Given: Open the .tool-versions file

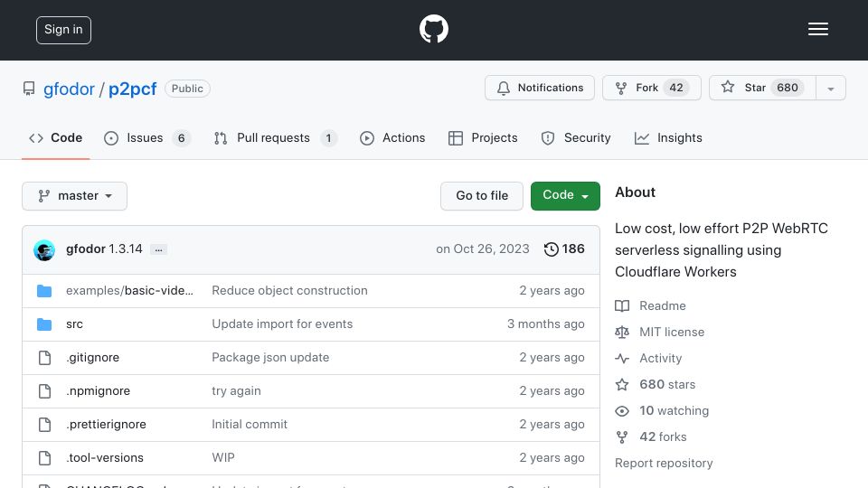Looking at the screenshot, I should (105, 457).
